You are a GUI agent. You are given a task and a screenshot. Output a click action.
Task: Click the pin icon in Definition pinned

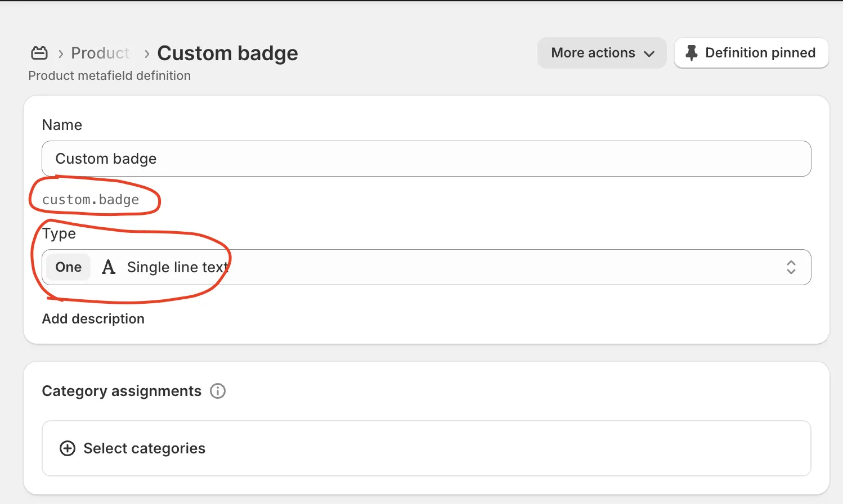point(692,53)
